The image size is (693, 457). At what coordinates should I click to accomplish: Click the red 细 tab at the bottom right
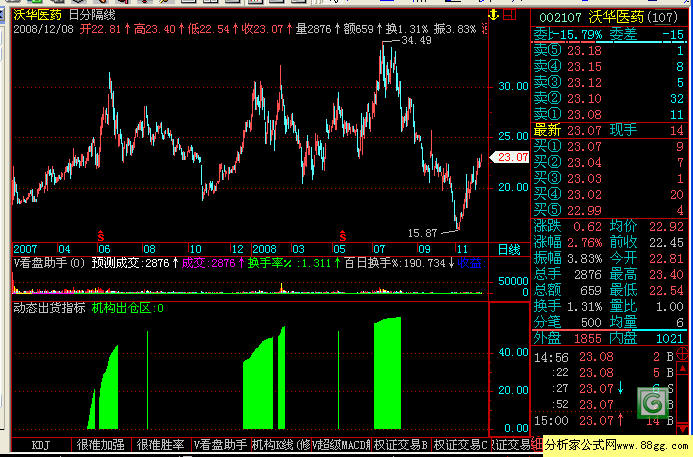[537, 445]
